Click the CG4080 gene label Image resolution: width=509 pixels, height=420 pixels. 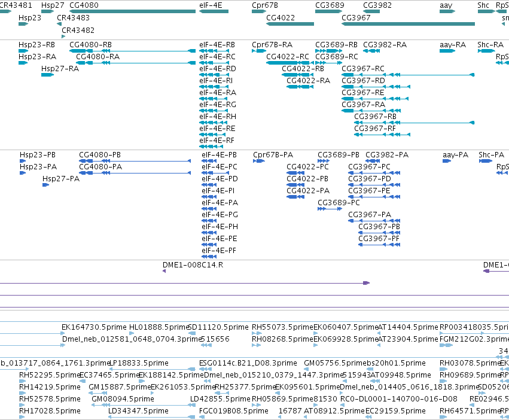[84, 5]
